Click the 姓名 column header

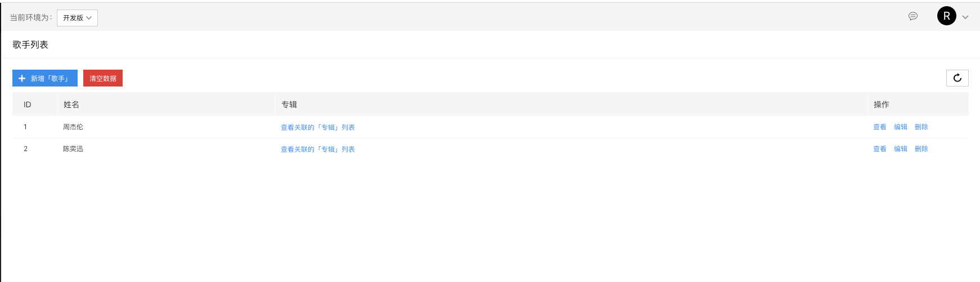click(167, 104)
